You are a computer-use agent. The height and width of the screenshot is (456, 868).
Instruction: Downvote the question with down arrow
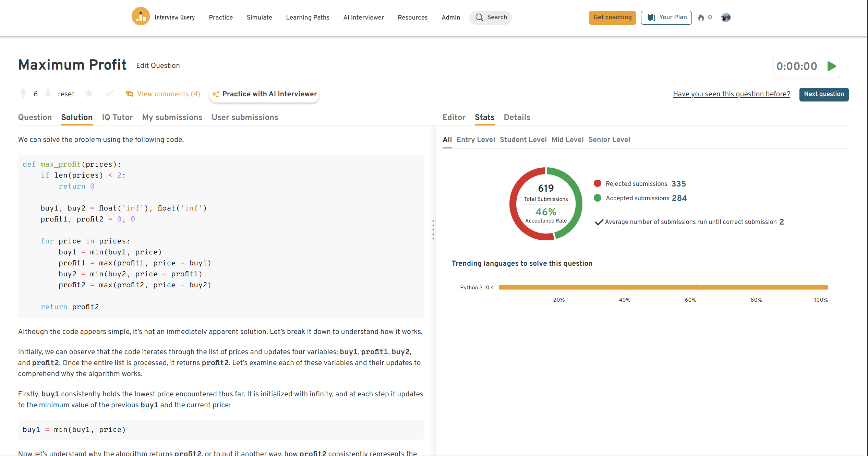[48, 93]
